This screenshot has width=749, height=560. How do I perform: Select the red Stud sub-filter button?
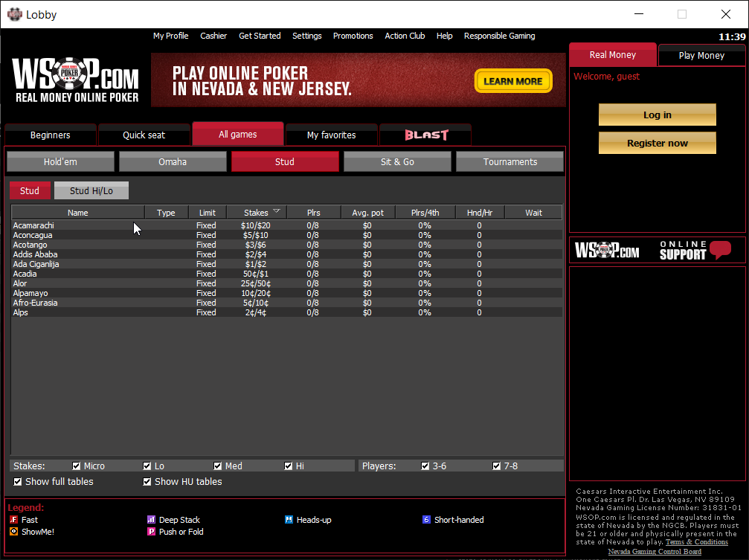pyautogui.click(x=30, y=190)
